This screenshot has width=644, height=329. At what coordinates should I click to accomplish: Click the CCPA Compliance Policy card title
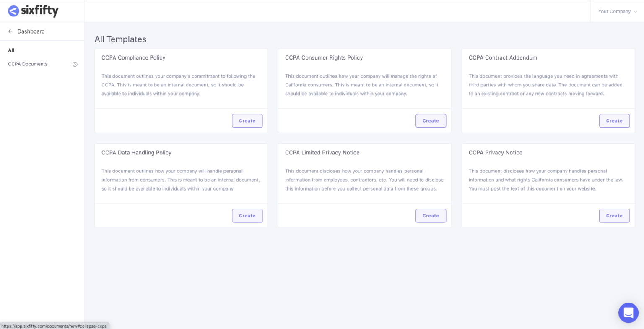(x=133, y=58)
